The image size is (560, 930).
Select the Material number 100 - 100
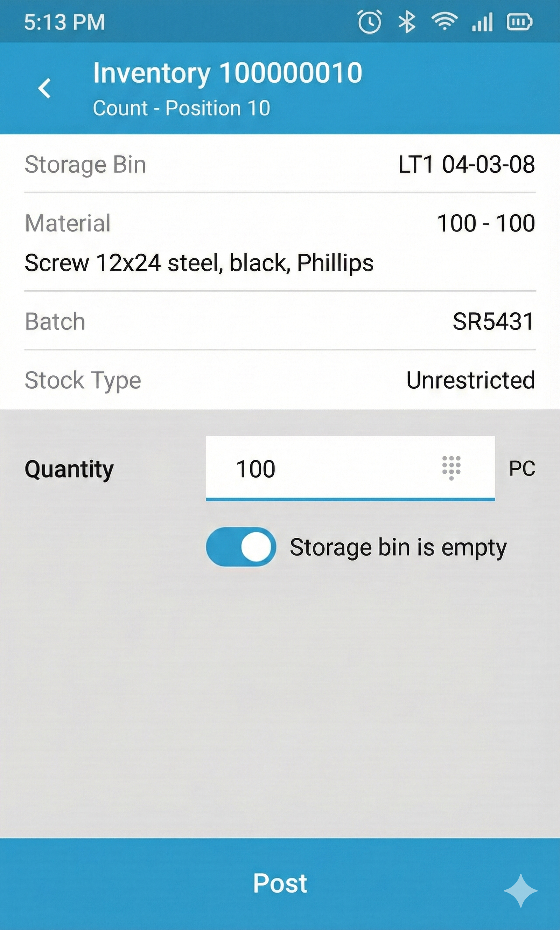486,223
